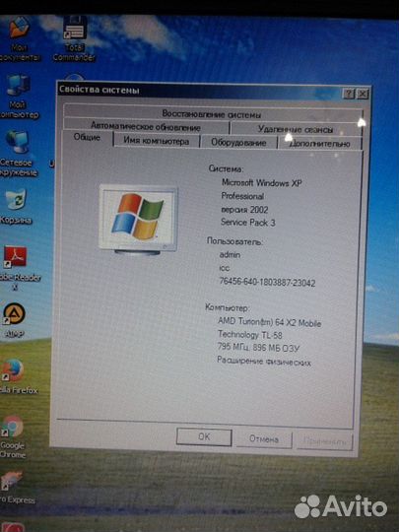Viewport: 399px width, 532px height.
Task: Switch to the Remote sessions tab
Action: point(296,129)
